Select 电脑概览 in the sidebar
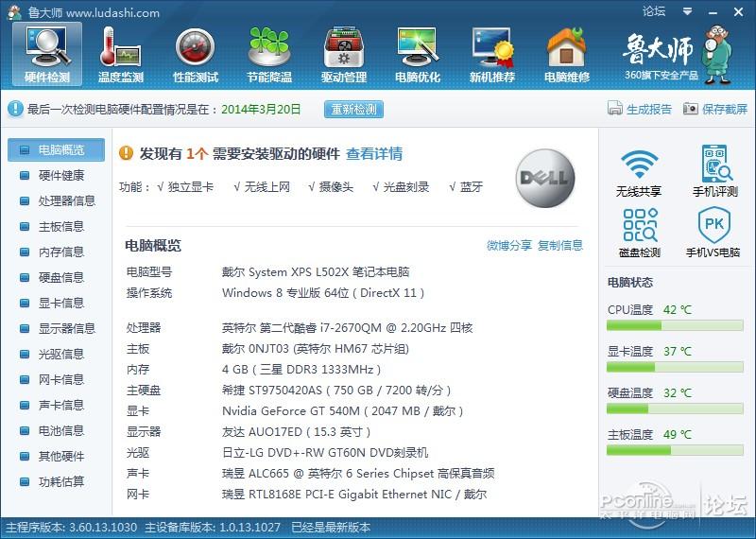The width and height of the screenshot is (756, 539). coord(56,150)
